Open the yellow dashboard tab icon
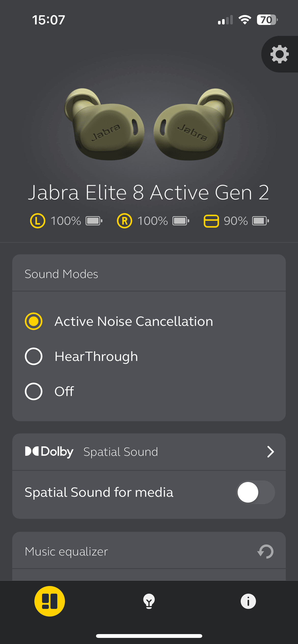Viewport: 298px width, 644px height. point(50,601)
